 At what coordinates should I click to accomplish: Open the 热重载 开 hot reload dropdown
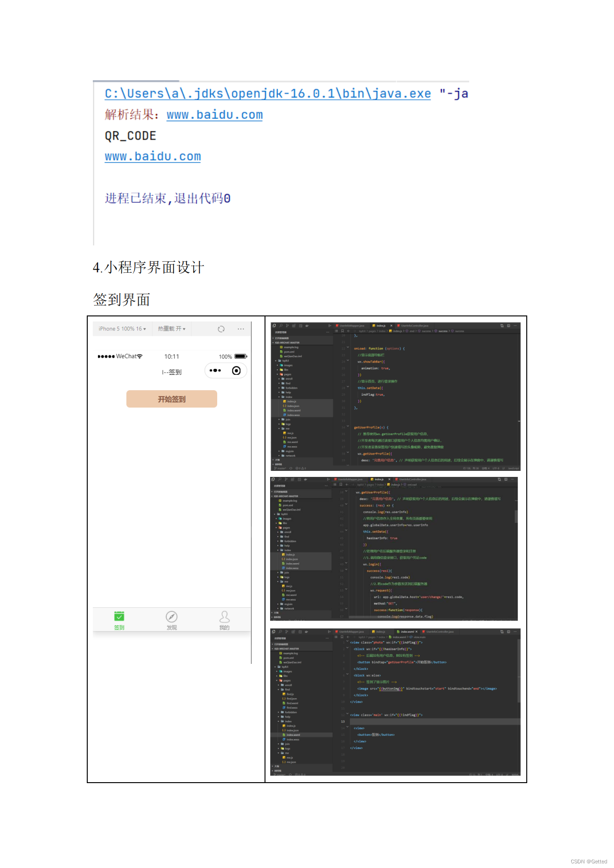(x=172, y=328)
